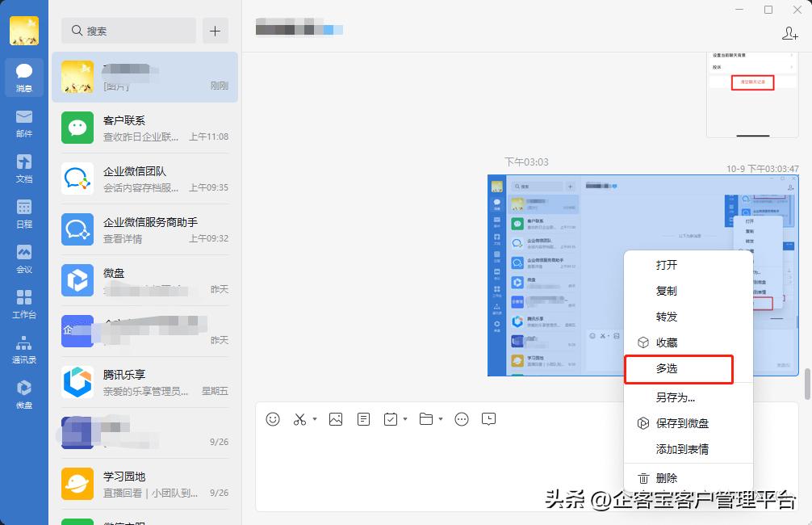The image size is (812, 525).
Task: Open the chat history icon
Action: pos(489,419)
